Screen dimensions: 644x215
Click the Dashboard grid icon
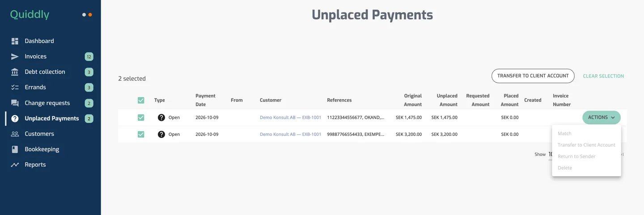(15, 41)
